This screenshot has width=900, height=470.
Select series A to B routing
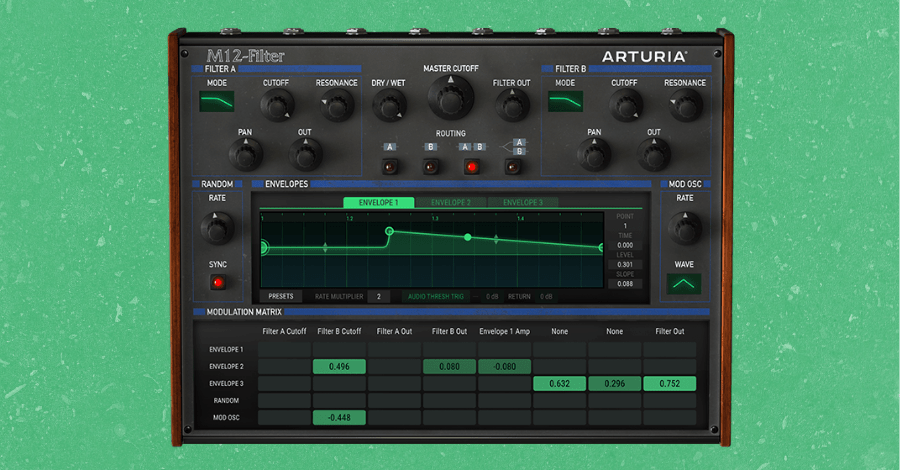coord(472,167)
